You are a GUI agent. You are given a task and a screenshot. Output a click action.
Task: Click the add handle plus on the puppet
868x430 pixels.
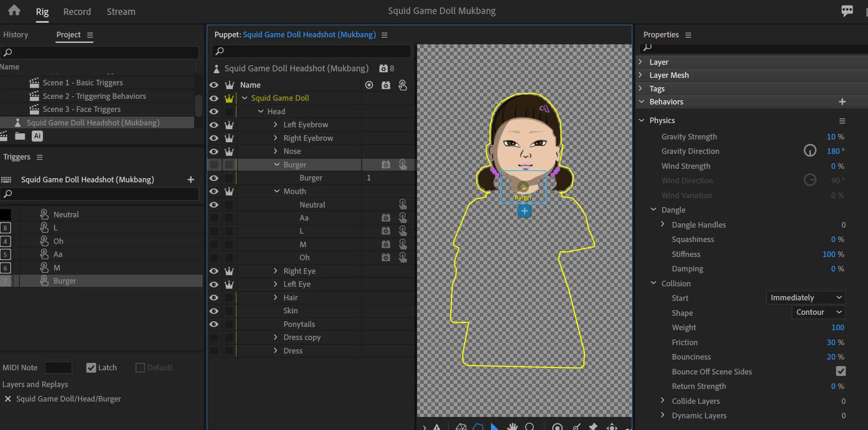[524, 211]
